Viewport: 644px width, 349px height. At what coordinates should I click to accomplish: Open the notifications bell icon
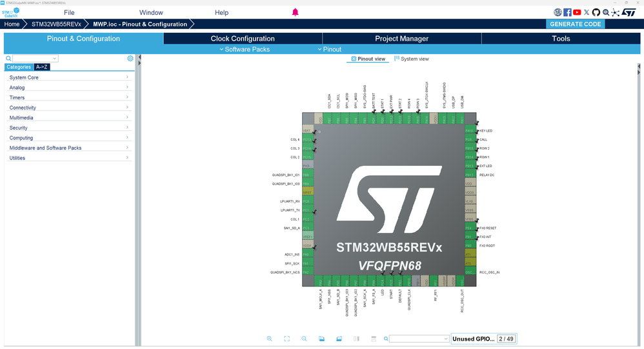pos(295,12)
